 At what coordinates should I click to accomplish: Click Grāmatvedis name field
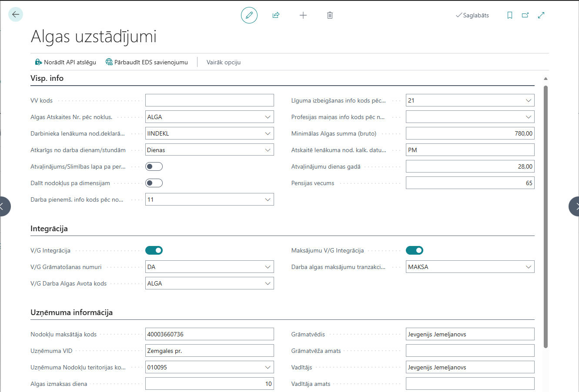(470, 334)
